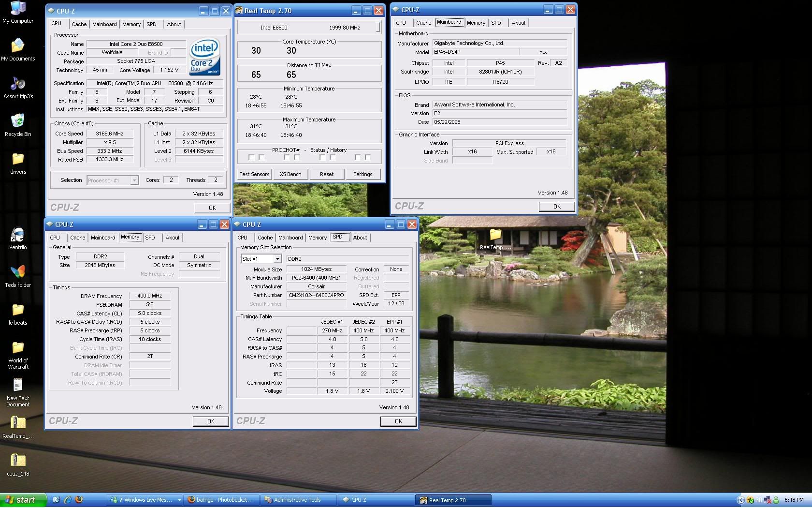
Task: Click the EPP #1 voltage 2.100 V
Action: tap(394, 391)
